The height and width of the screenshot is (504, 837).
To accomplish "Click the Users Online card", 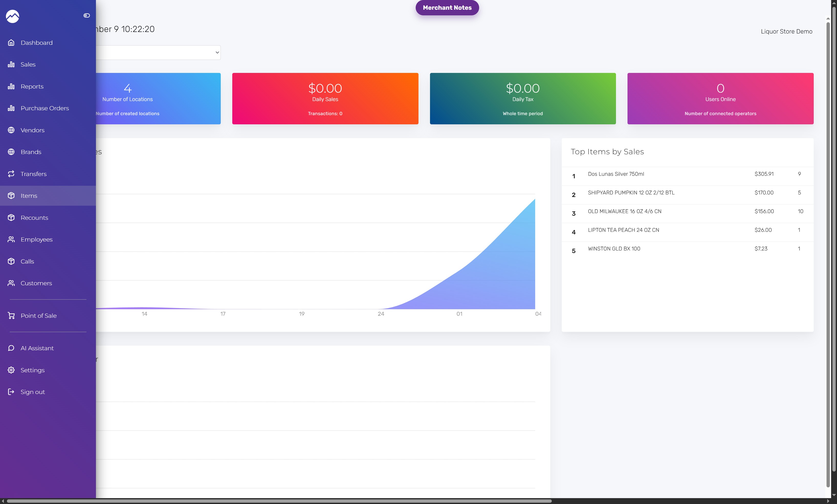I will tap(720, 98).
